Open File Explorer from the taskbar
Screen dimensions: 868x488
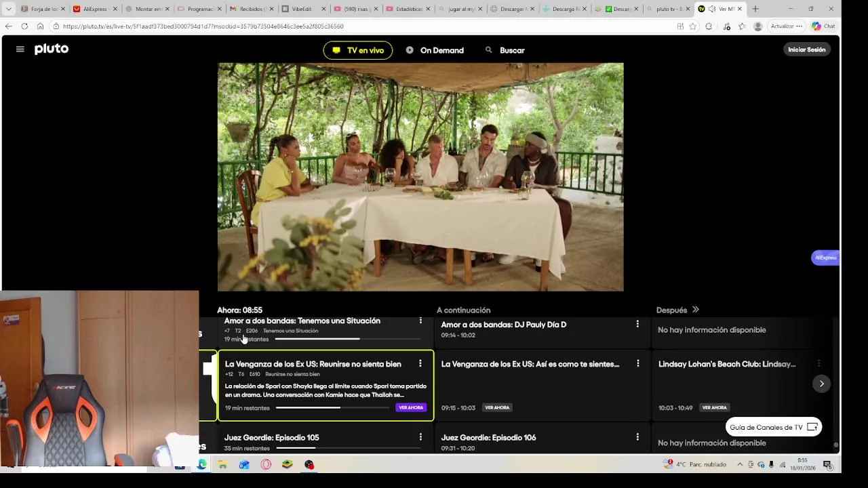[x=222, y=464]
